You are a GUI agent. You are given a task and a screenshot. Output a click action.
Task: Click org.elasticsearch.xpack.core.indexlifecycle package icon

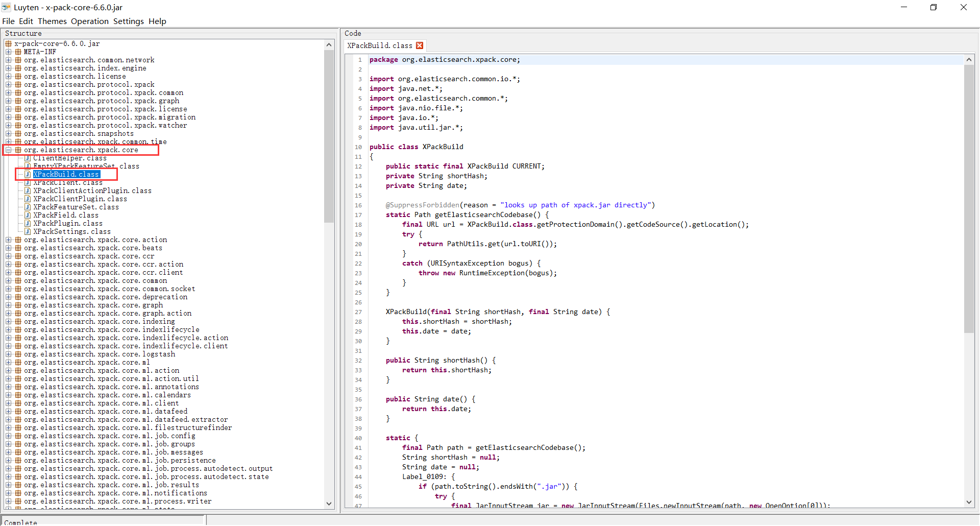18,329
